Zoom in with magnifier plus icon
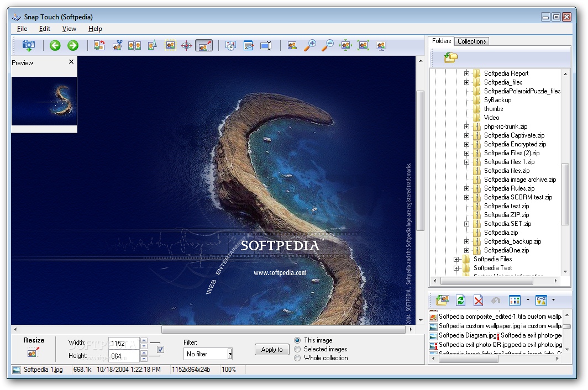Viewport: 588px width, 390px height. [x=309, y=46]
